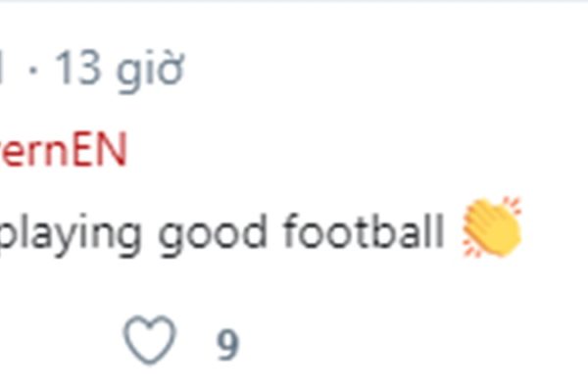Click the clapping hands emoji

491,227
